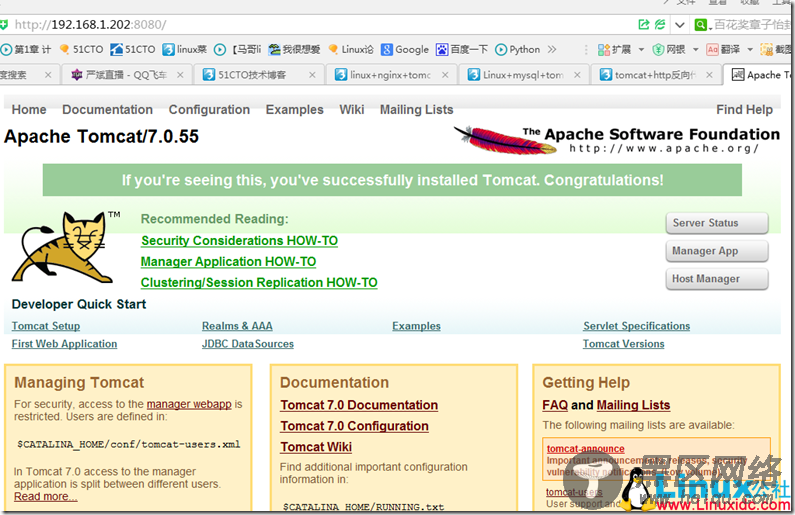The image size is (795, 515).
Task: Click the green shield security icon in address bar
Action: [4, 24]
